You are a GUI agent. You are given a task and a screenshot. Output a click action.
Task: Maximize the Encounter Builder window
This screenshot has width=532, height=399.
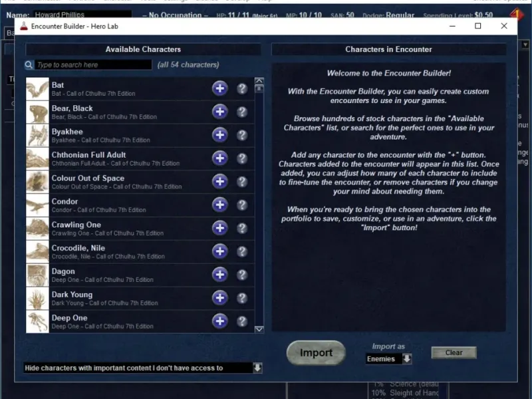pyautogui.click(x=478, y=26)
